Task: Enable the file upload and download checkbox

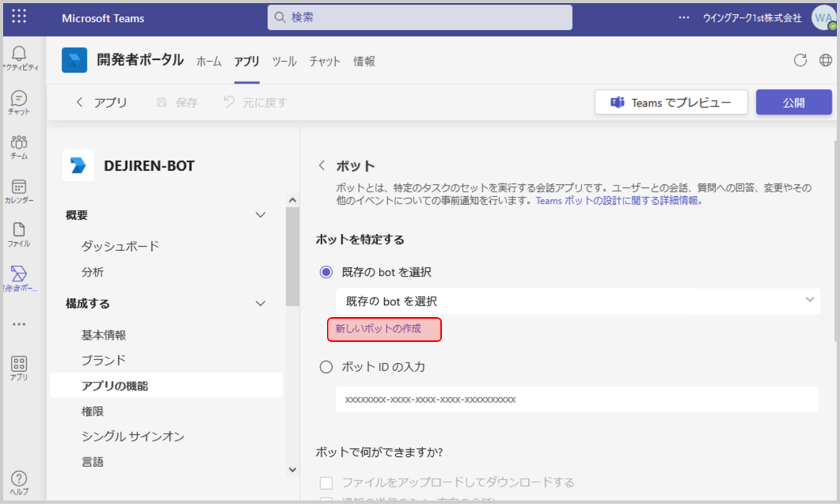Action: [x=326, y=483]
